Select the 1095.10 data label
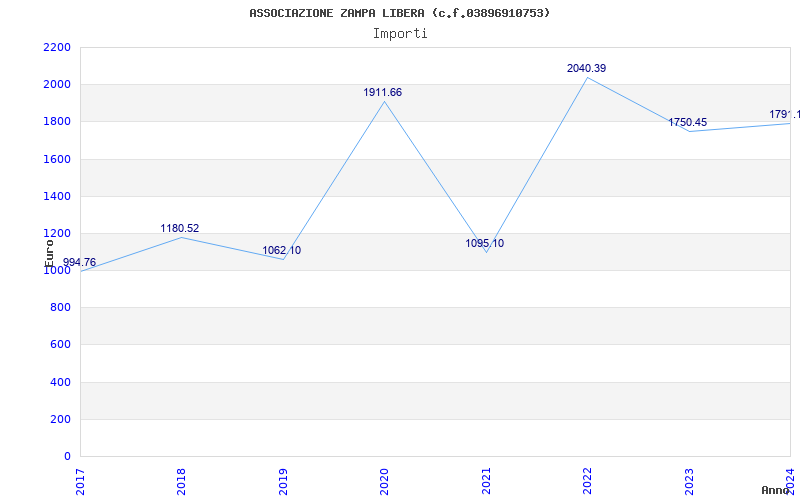Screen dimensions: 800x500 coord(484,243)
